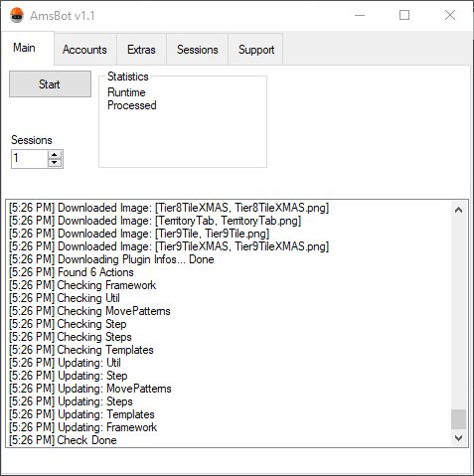Image resolution: width=474 pixels, height=476 pixels.
Task: Select the 'Updating: Step' log line
Action: [x=69, y=376]
